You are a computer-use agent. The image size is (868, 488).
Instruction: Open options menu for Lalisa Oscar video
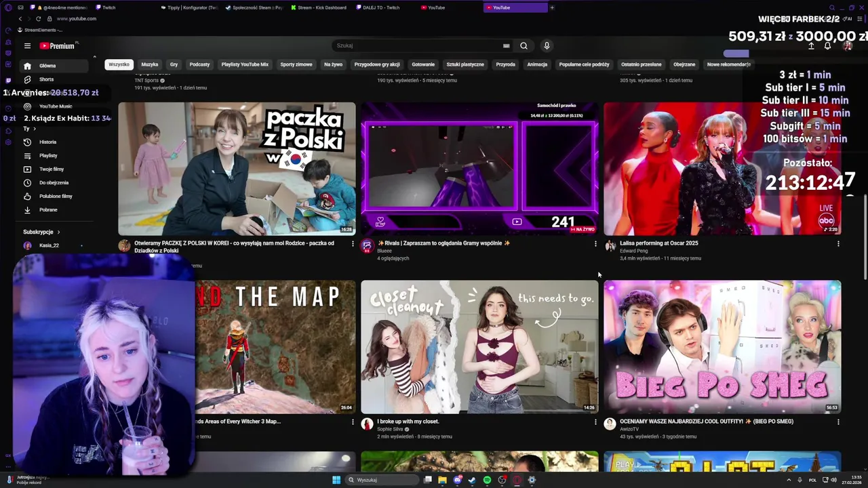[x=838, y=244]
